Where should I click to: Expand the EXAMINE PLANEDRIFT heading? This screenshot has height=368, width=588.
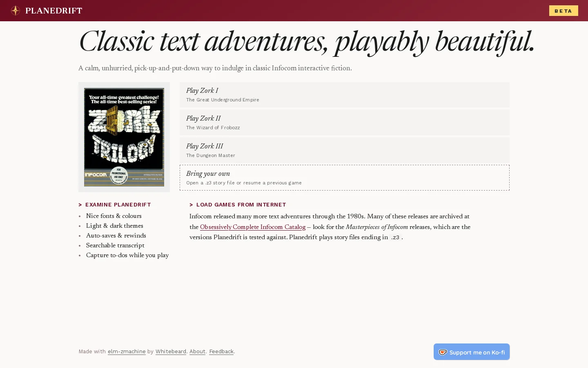pyautogui.click(x=115, y=204)
